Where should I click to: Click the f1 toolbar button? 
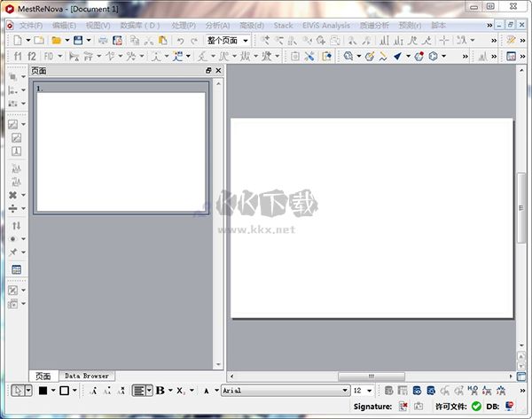[20, 56]
